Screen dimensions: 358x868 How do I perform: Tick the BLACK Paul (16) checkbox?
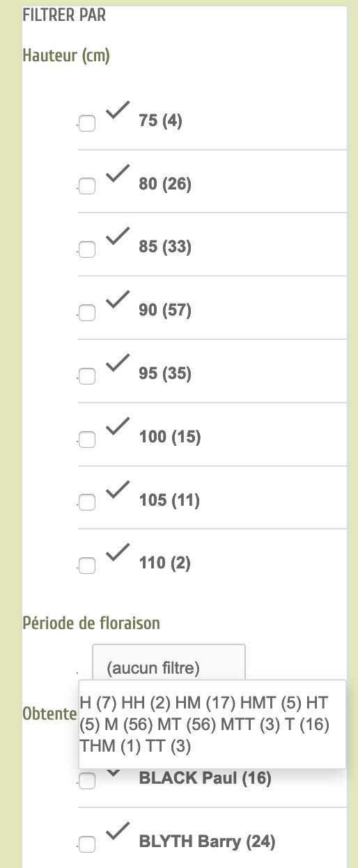87,781
